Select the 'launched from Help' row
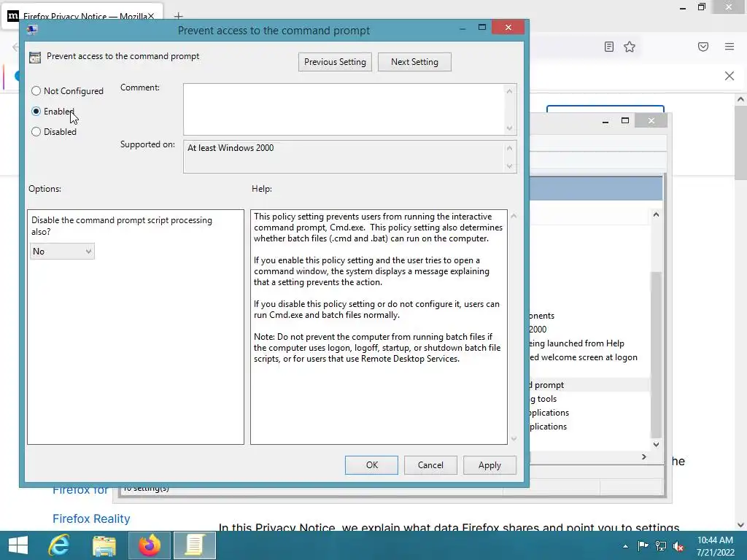747x560 pixels. click(x=589, y=343)
